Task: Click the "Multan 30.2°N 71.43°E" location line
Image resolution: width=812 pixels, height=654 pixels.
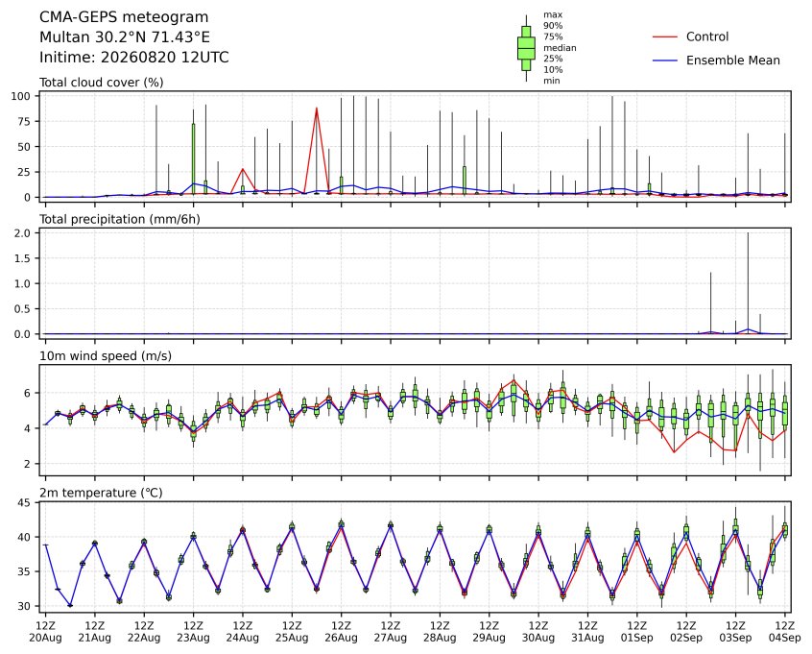Action: (125, 37)
